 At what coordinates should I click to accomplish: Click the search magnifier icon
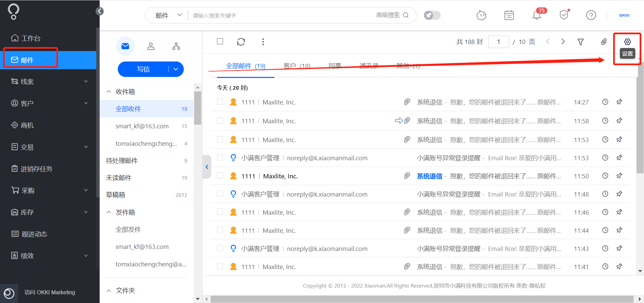pyautogui.click(x=406, y=15)
